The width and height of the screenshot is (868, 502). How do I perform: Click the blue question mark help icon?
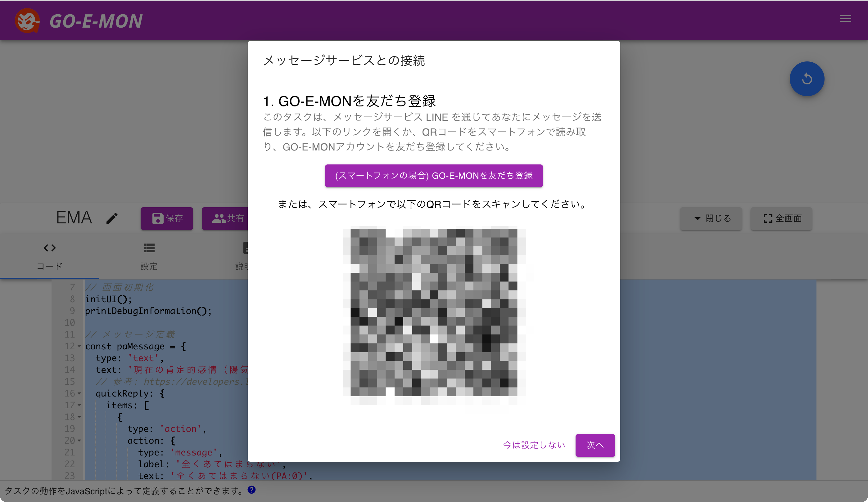[251, 490]
